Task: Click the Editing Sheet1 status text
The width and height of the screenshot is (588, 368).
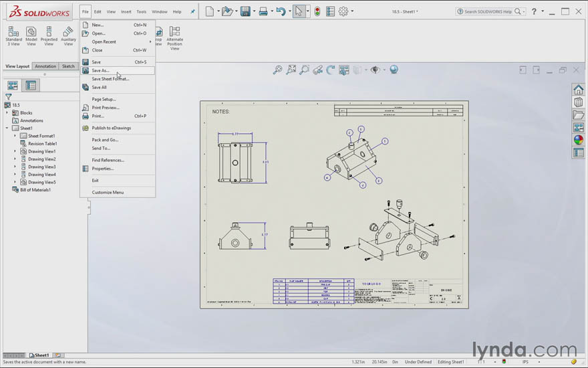Action: pos(451,362)
